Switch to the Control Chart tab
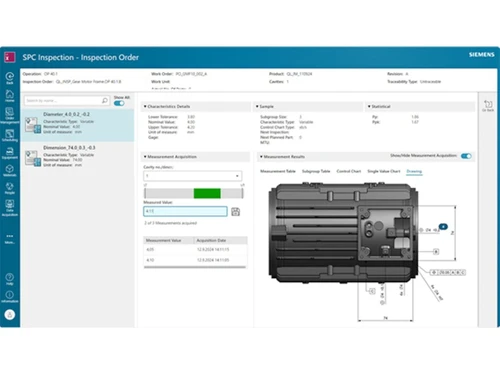Viewport: 500px width, 375px height. coord(349,171)
